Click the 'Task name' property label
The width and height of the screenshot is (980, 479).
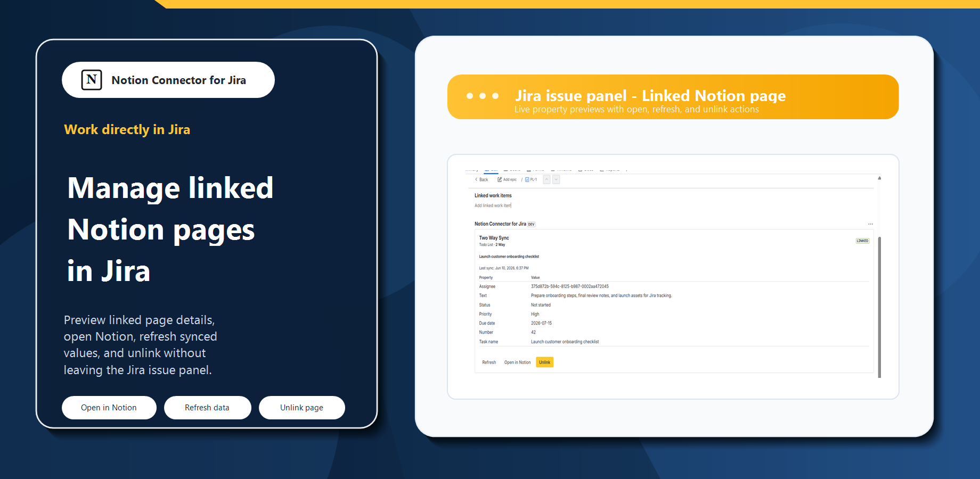(x=488, y=342)
